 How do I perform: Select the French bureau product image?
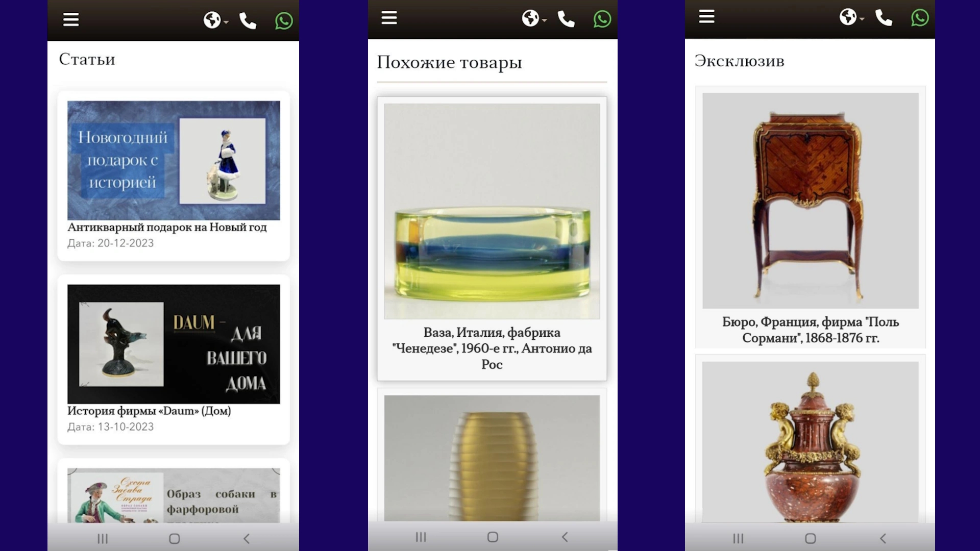[811, 201]
